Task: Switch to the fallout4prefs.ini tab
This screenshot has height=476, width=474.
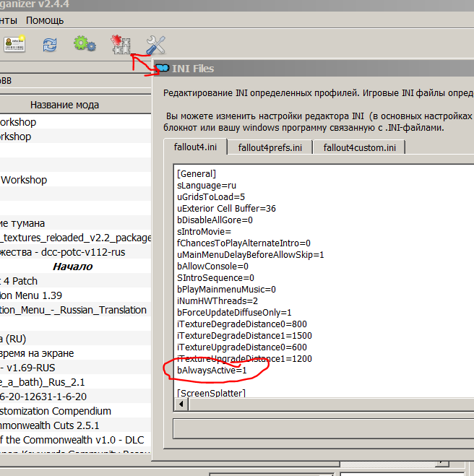Action: (271, 147)
